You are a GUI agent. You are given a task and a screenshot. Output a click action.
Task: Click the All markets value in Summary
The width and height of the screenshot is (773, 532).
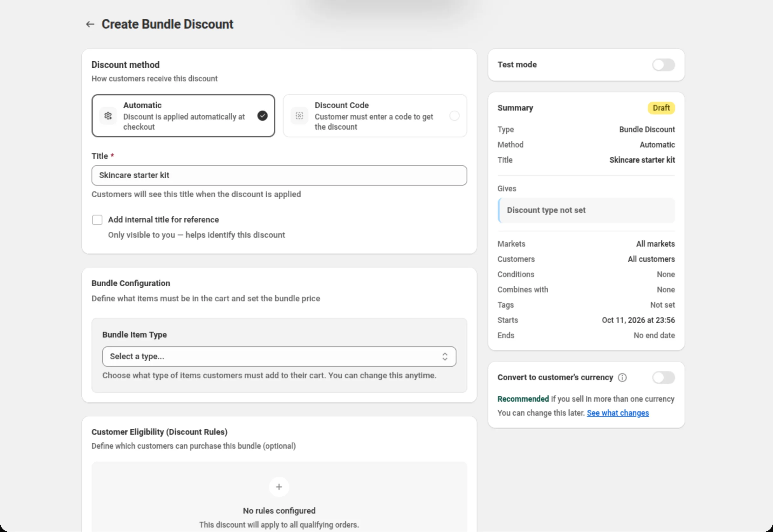click(x=655, y=244)
